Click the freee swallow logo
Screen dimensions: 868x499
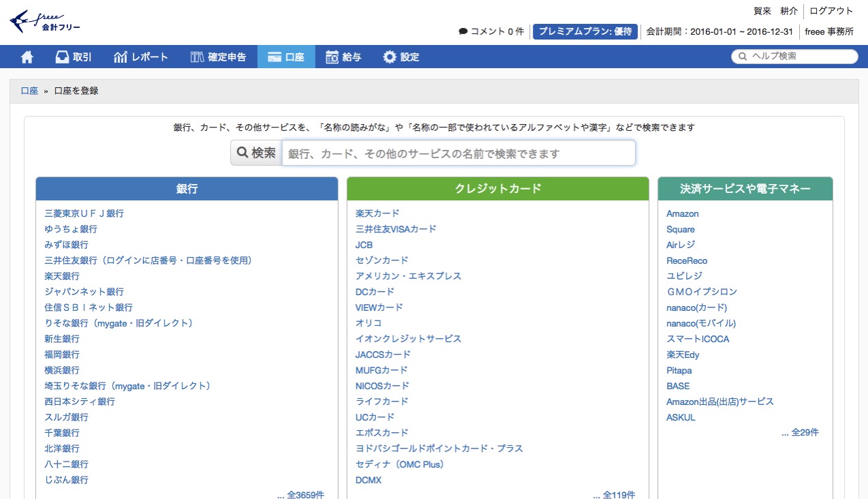point(45,21)
